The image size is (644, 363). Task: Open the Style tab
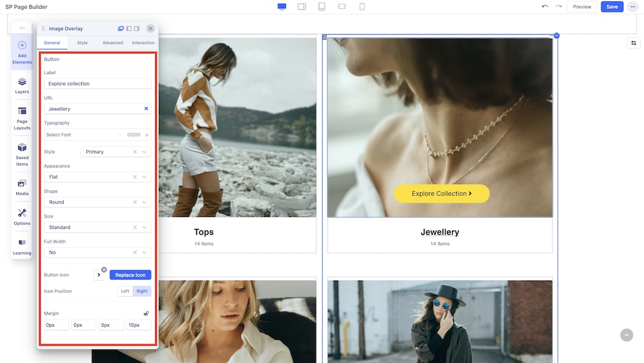[x=82, y=42]
